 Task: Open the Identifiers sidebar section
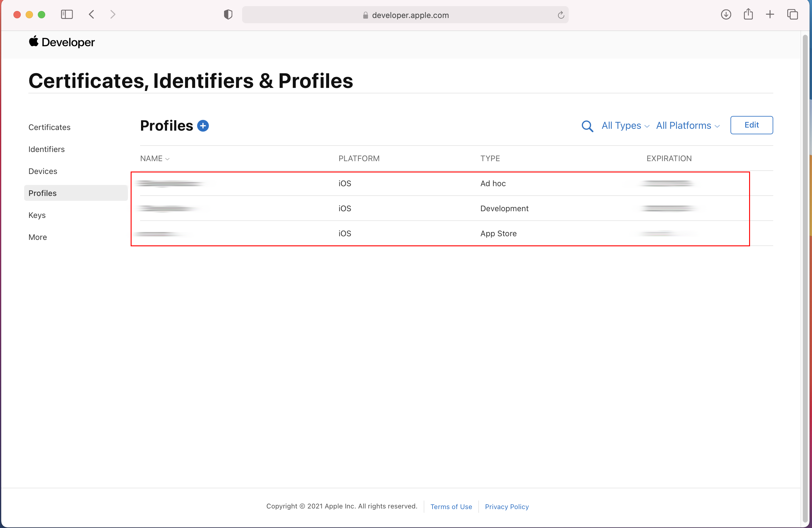click(x=46, y=149)
